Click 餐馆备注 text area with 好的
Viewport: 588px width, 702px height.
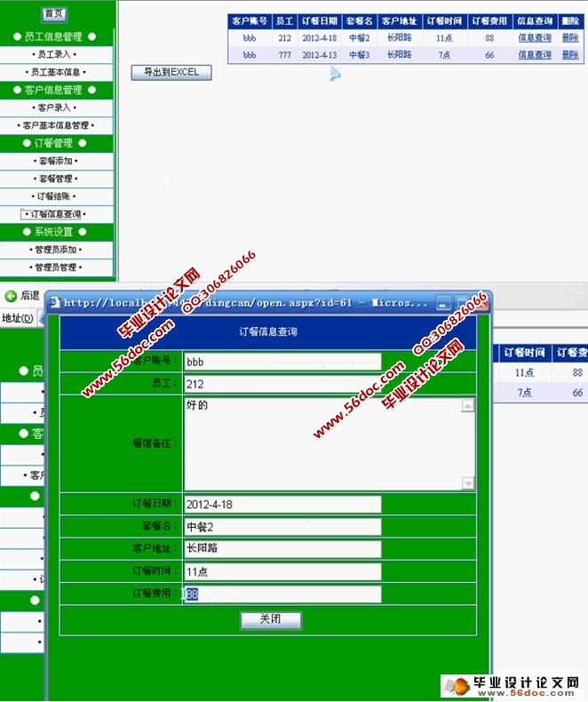coord(322,443)
